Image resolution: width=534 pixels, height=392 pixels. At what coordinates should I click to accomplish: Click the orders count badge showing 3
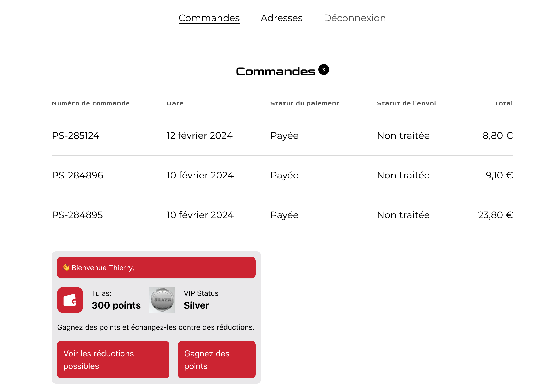pyautogui.click(x=323, y=70)
